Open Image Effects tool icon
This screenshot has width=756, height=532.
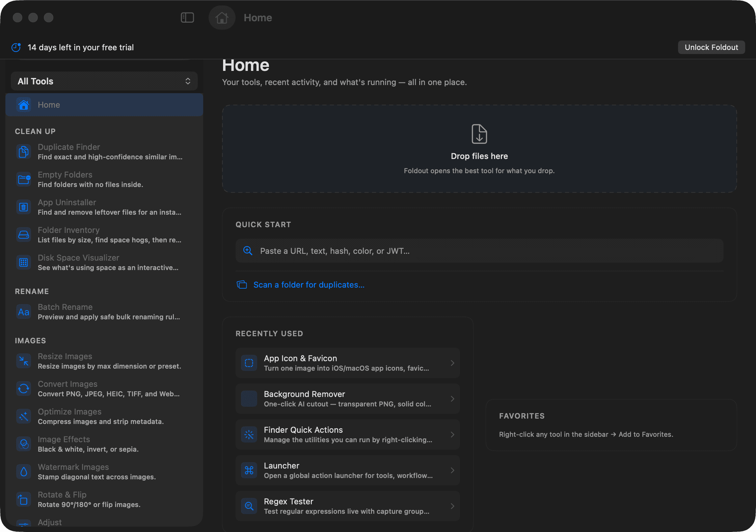coord(24,444)
